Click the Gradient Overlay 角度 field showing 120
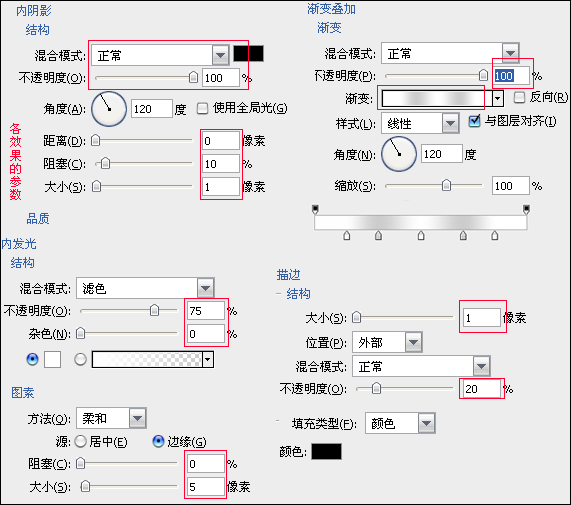Image resolution: width=571 pixels, height=505 pixels. point(441,154)
